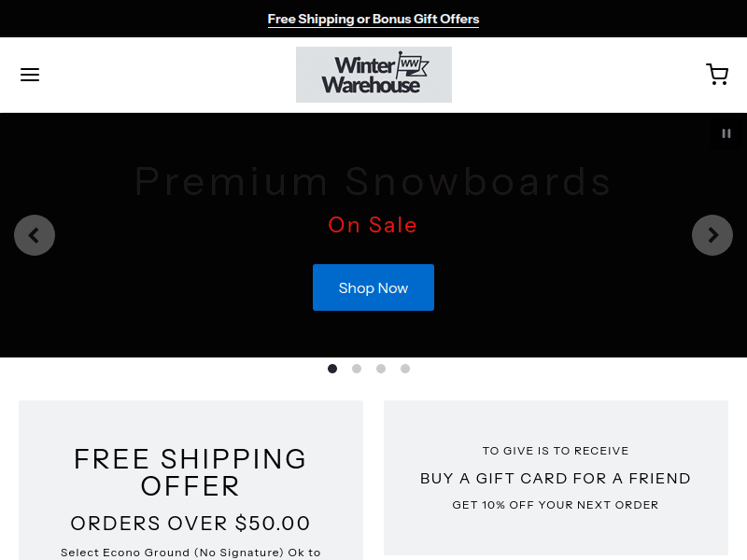Screen dimensions: 747x560
Task: Click the Premium Snowboards slide heading
Action: tap(373, 181)
